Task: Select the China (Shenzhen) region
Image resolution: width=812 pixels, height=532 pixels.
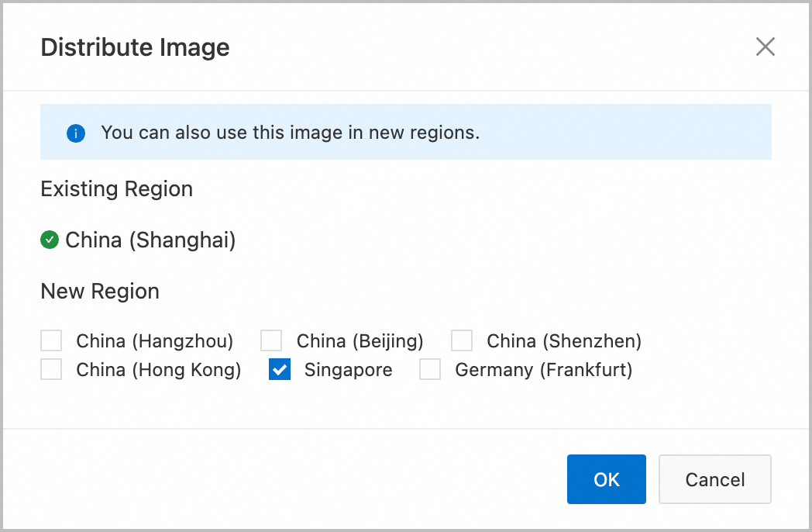Action: click(x=462, y=340)
